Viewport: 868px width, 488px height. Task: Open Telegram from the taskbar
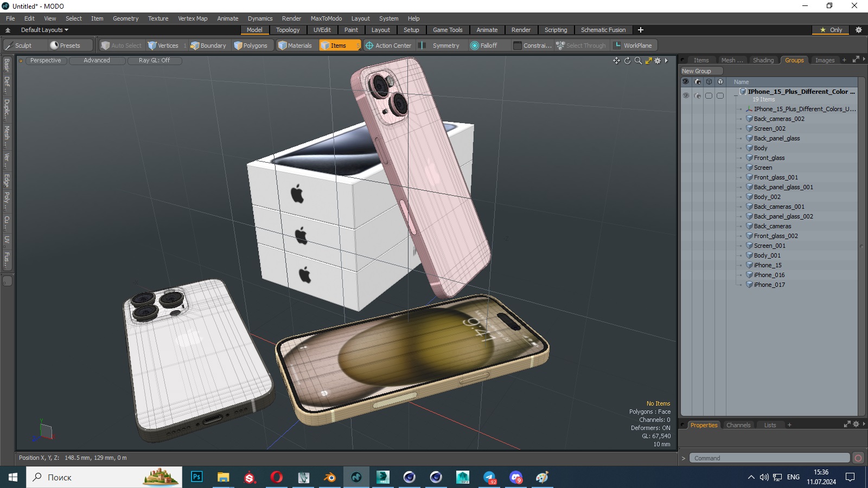tap(489, 477)
